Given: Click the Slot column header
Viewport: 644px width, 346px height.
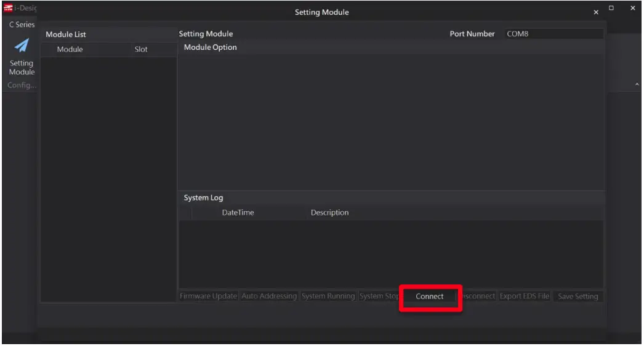Looking at the screenshot, I should coord(141,49).
